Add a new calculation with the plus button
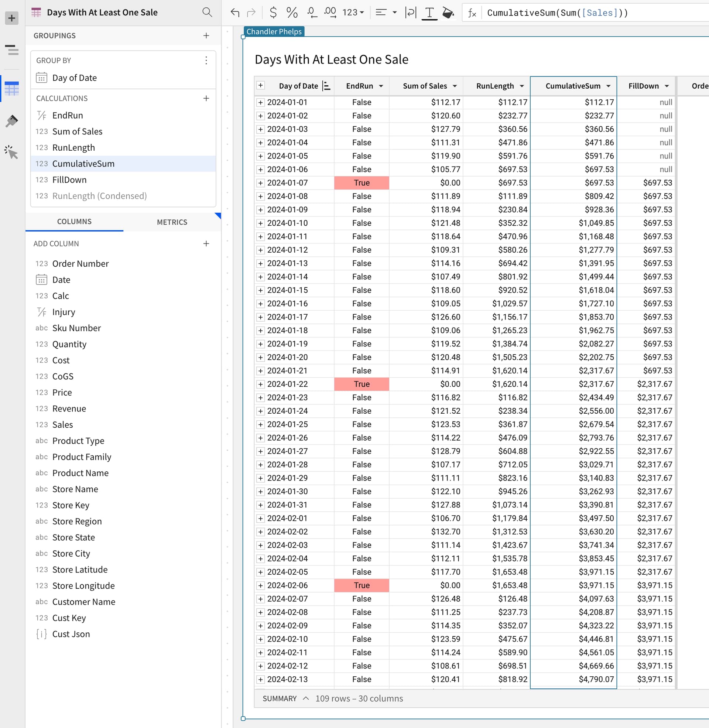The image size is (709, 728). pos(206,98)
